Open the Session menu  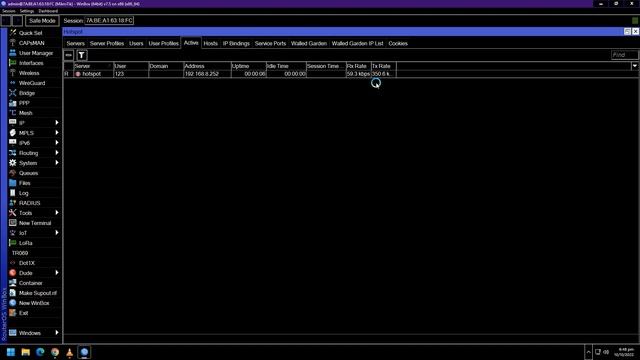[9, 11]
